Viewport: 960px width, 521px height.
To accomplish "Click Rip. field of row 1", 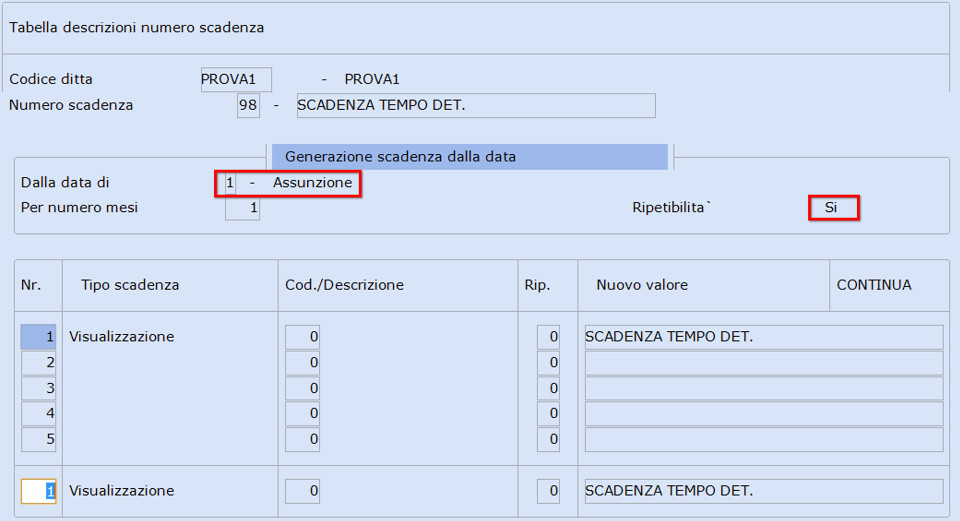I will pos(549,337).
